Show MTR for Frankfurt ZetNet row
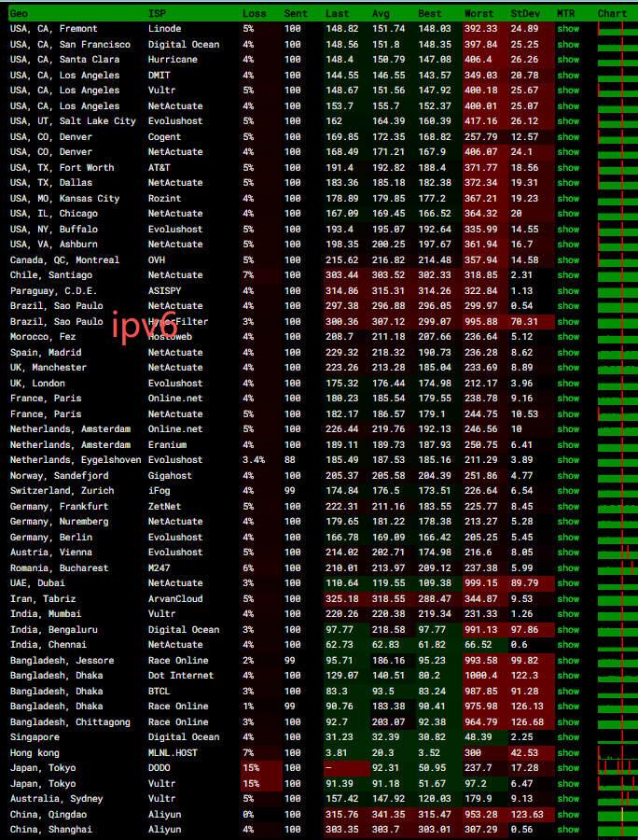638x840 pixels. pos(568,507)
